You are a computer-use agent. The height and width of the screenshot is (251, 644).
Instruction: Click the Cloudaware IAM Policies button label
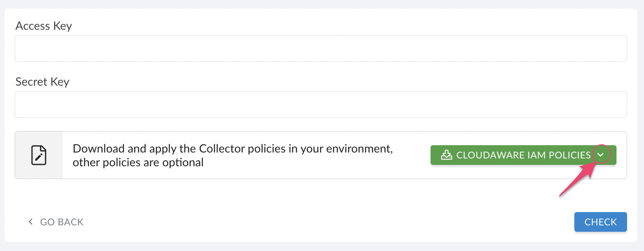pyautogui.click(x=524, y=155)
